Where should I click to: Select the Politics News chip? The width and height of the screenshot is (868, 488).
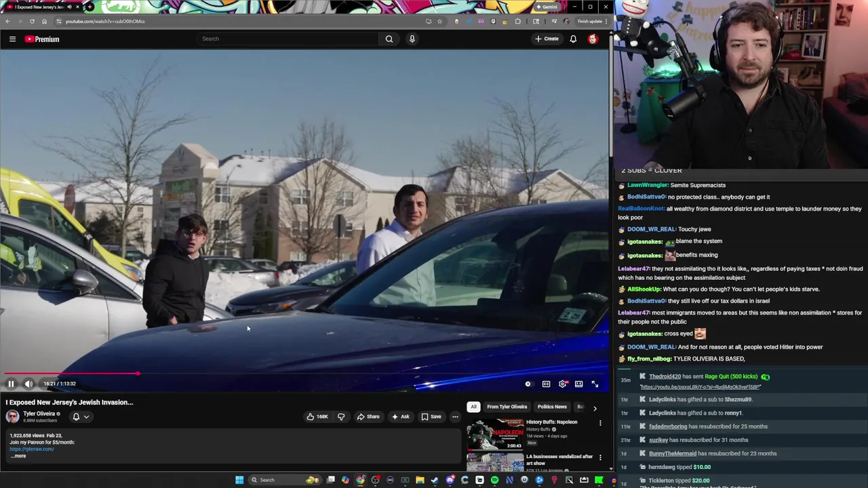(x=552, y=407)
